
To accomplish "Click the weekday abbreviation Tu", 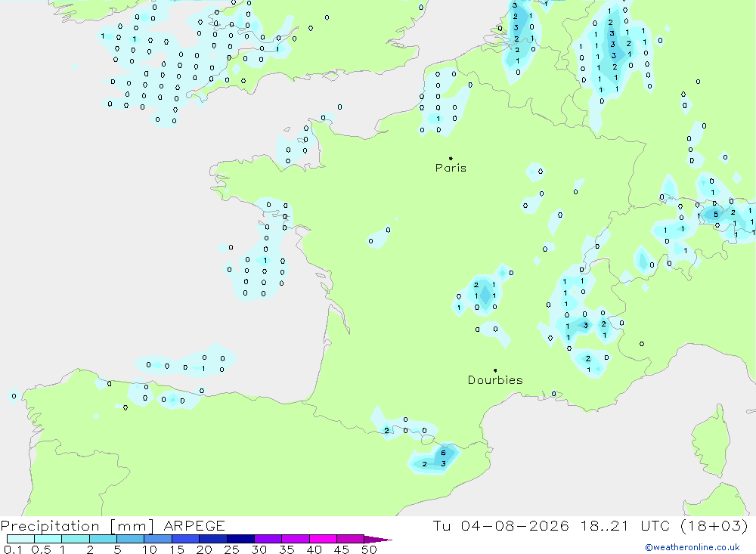I will (x=442, y=525).
